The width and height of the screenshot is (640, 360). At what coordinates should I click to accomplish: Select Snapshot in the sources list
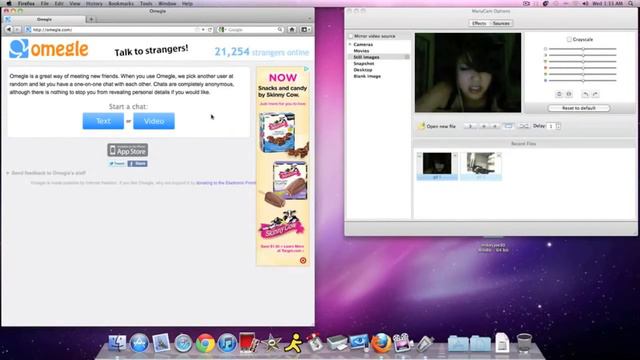point(364,63)
